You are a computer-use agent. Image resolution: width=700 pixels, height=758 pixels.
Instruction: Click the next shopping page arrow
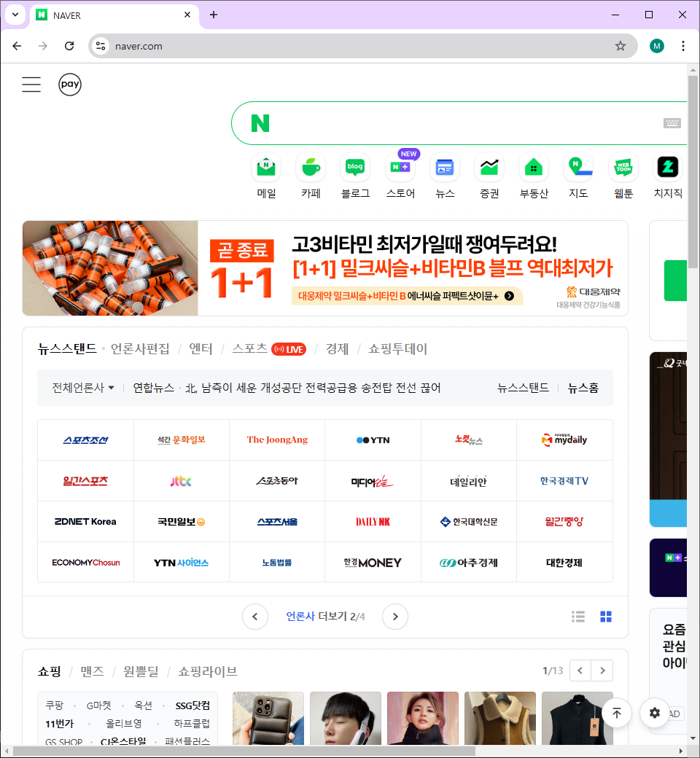[602, 671]
